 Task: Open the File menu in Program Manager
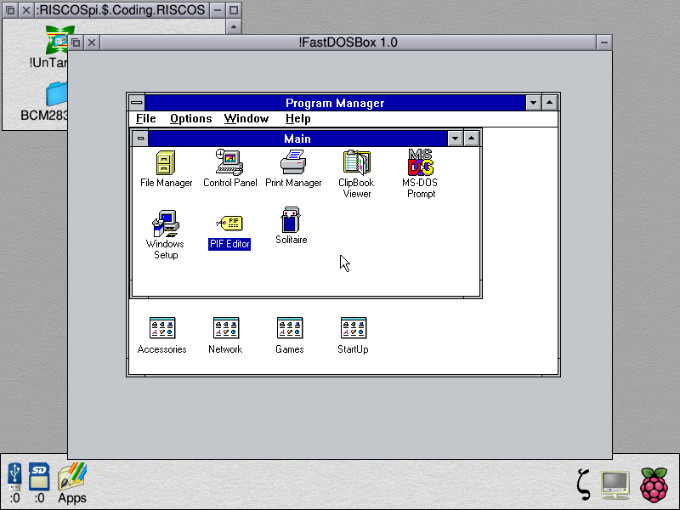point(146,118)
